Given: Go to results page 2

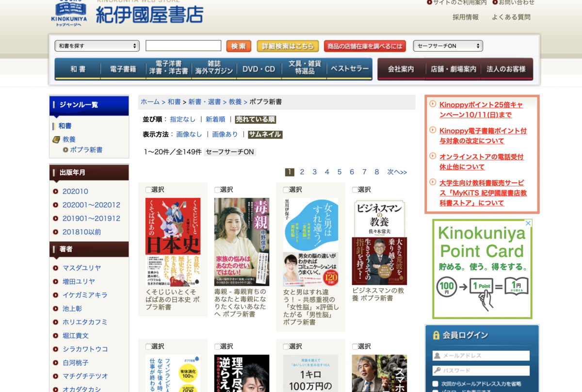Looking at the screenshot, I should [x=302, y=172].
